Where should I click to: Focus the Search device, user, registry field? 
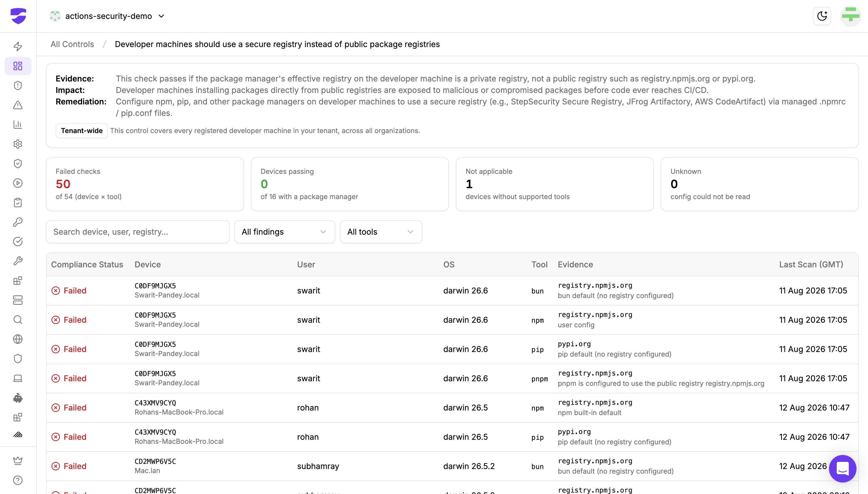pyautogui.click(x=138, y=232)
